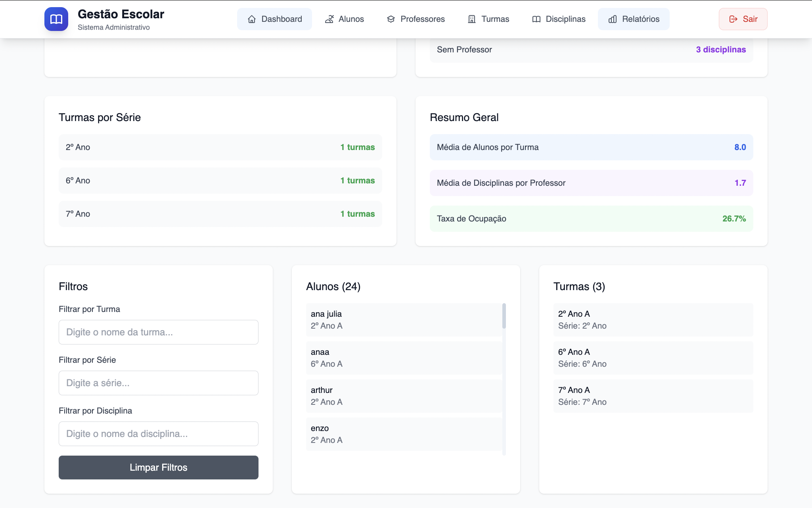Focus the Filtrar por Turma input
This screenshot has height=508, width=812.
tap(159, 332)
